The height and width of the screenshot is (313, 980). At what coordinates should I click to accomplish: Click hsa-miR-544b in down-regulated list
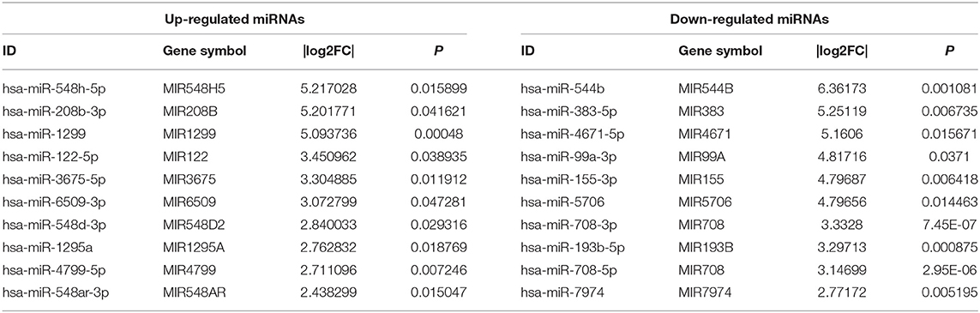[550, 90]
